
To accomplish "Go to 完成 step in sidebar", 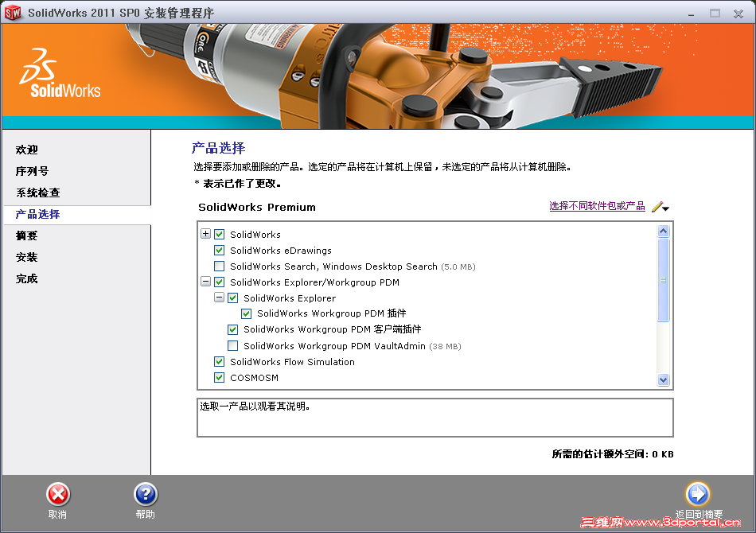I will point(26,278).
